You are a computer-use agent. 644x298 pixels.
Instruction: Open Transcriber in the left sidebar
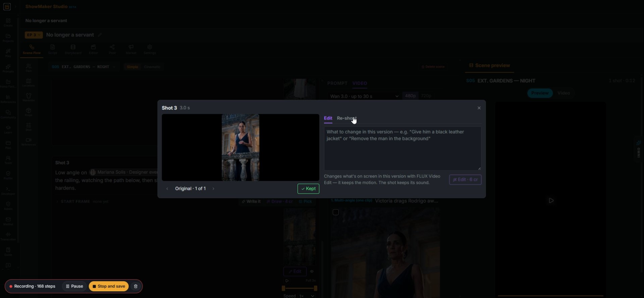point(8,237)
